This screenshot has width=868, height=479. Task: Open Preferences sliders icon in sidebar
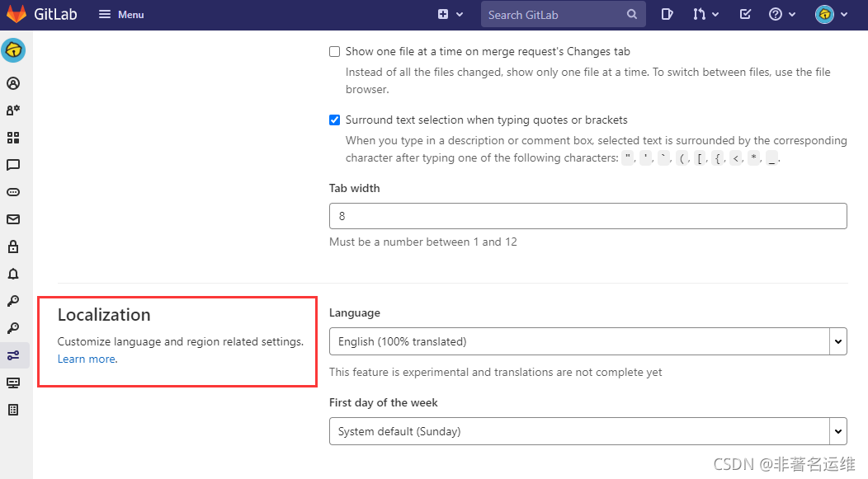point(13,355)
